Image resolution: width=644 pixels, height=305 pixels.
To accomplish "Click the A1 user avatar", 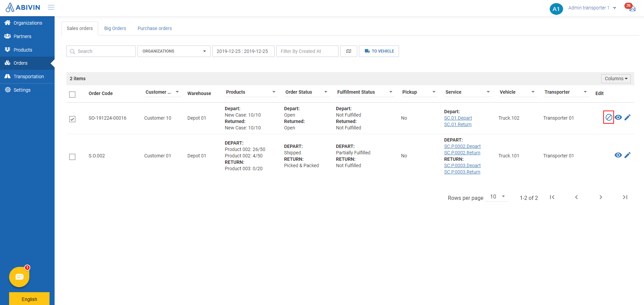I will (x=556, y=9).
